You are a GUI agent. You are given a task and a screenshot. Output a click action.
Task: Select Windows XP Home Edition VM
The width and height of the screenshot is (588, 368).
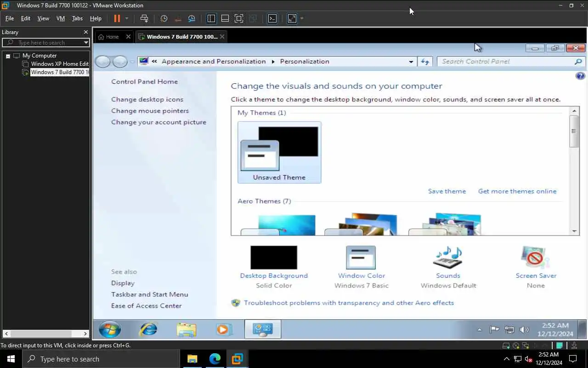click(60, 64)
